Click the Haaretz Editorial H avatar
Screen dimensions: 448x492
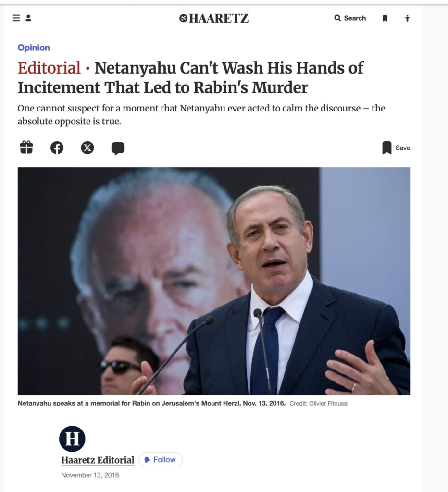point(72,439)
